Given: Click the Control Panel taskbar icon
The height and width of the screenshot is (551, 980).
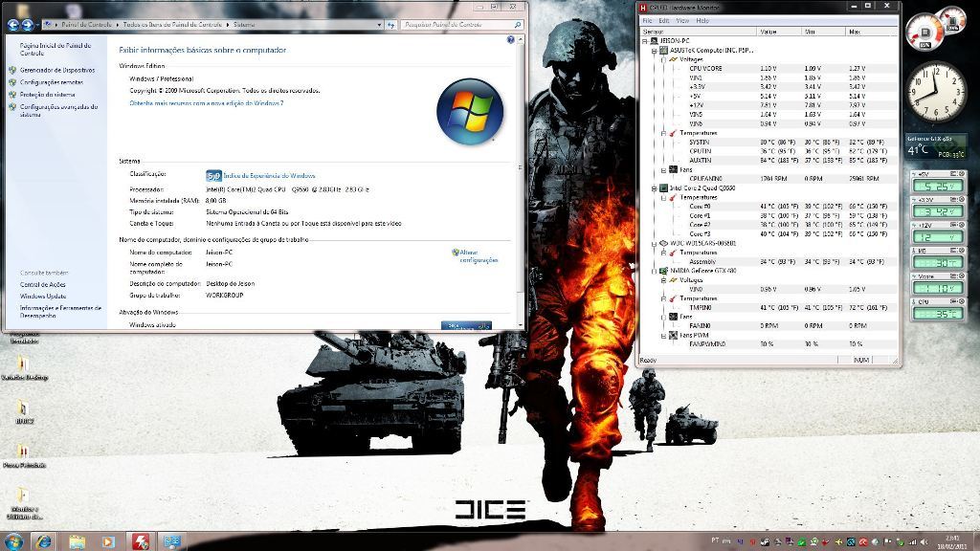Looking at the screenshot, I should [x=171, y=541].
